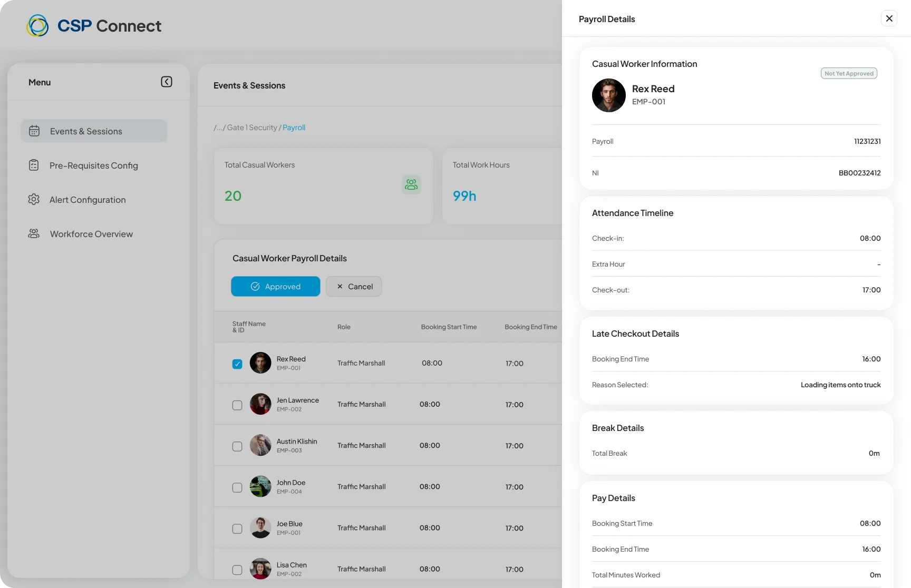The height and width of the screenshot is (588, 911).
Task: Click the 99h total work hours value
Action: coord(464,195)
